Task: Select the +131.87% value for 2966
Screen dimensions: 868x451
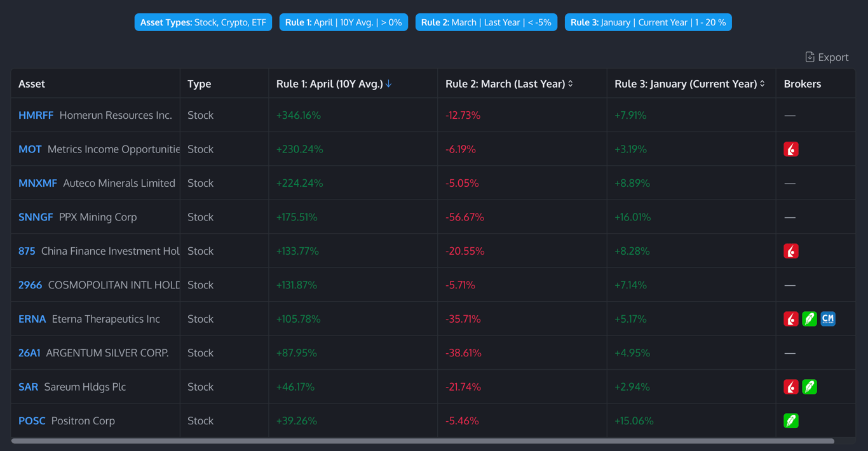Action: point(297,285)
